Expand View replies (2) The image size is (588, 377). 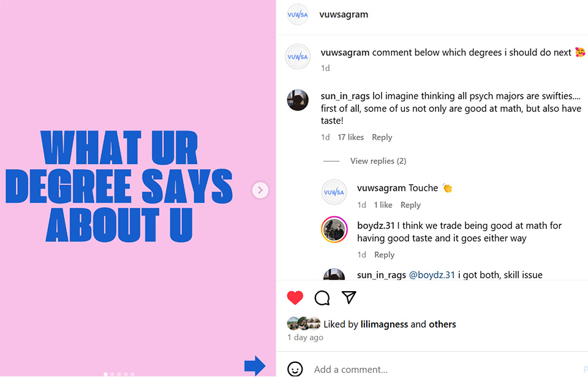[378, 161]
